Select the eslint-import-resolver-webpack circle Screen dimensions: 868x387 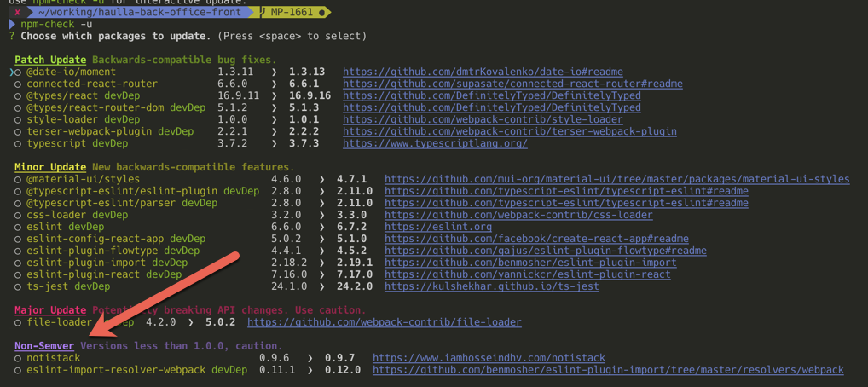point(18,370)
